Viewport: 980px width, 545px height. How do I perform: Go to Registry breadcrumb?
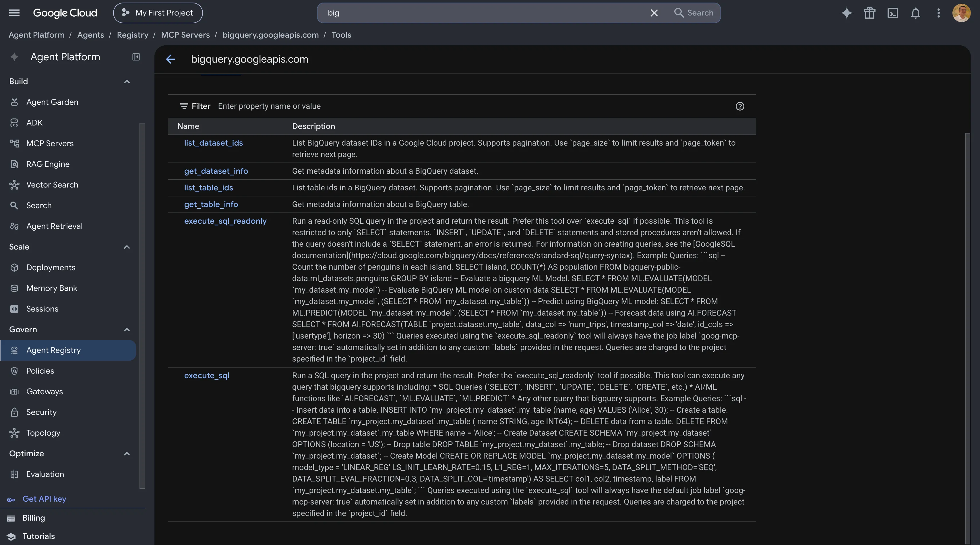[x=132, y=35]
